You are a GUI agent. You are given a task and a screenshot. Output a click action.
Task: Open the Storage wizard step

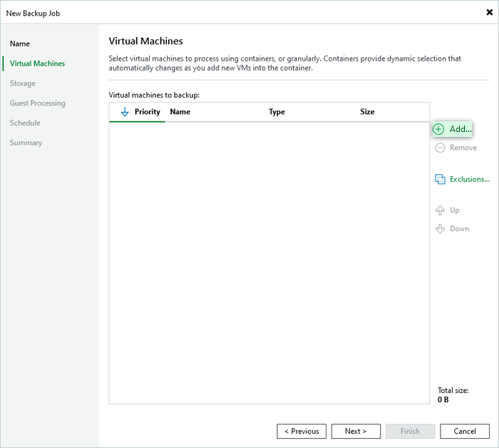pos(23,83)
